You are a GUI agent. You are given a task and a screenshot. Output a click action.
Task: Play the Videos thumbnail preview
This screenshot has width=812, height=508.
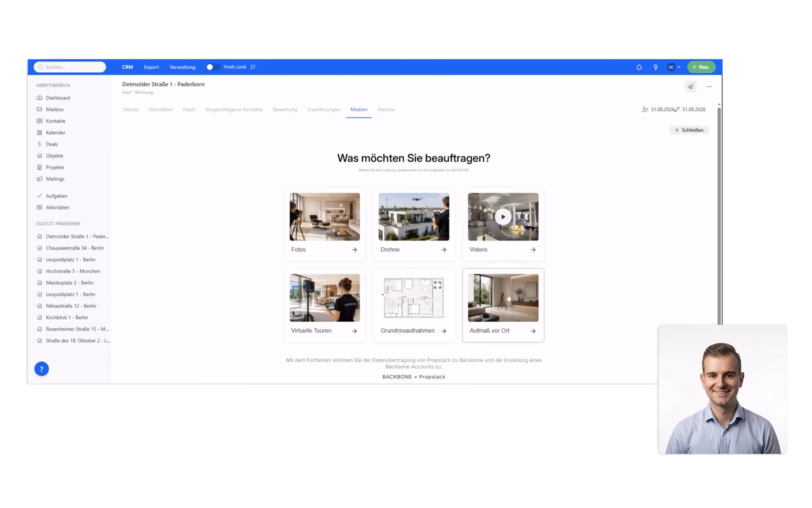(503, 217)
